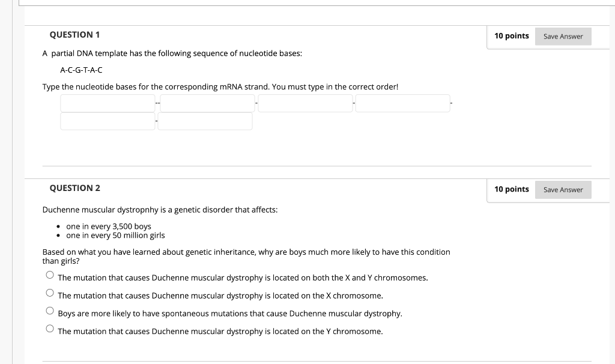Click Save Answer for Question 1
This screenshot has height=364, width=615.
tap(562, 36)
